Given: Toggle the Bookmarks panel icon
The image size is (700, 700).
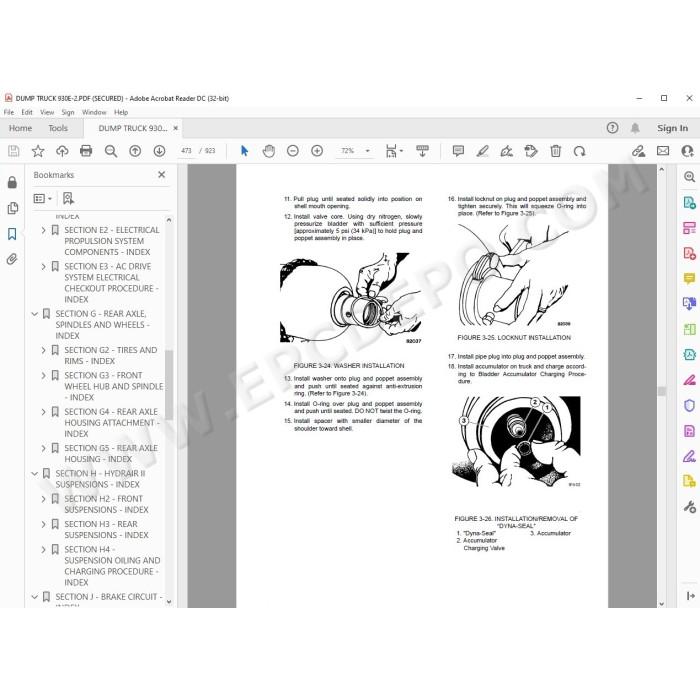Looking at the screenshot, I should tap(12, 234).
